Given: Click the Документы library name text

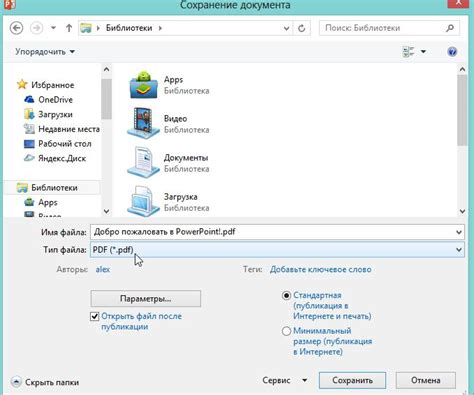Looking at the screenshot, I should (x=186, y=158).
